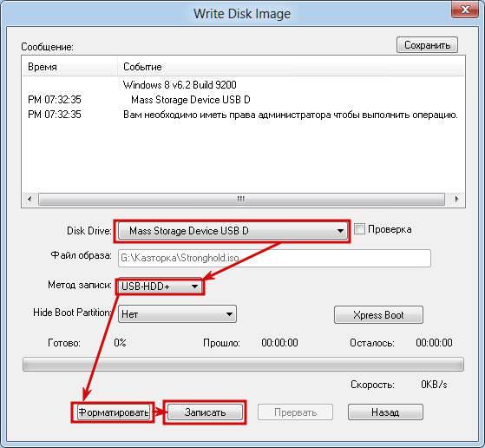The image size is (485, 448).
Task: Click the horizontal scrollbar thumb in message log
Action: [241, 199]
